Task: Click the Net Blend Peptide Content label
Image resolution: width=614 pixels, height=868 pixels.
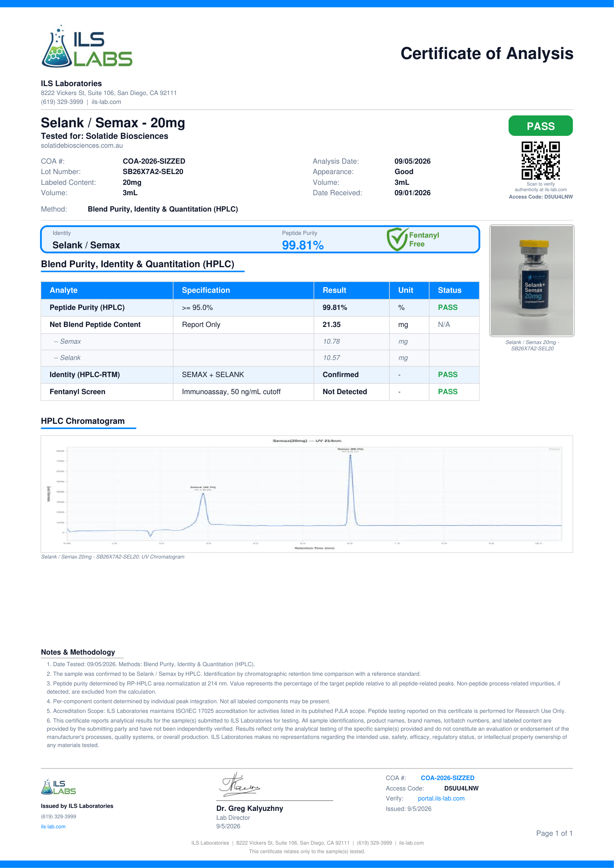Action: click(95, 324)
